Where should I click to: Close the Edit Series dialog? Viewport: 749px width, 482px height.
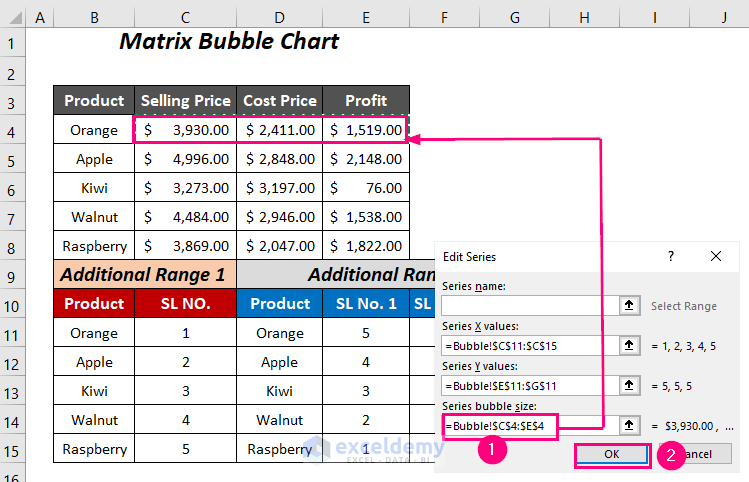pyautogui.click(x=716, y=256)
